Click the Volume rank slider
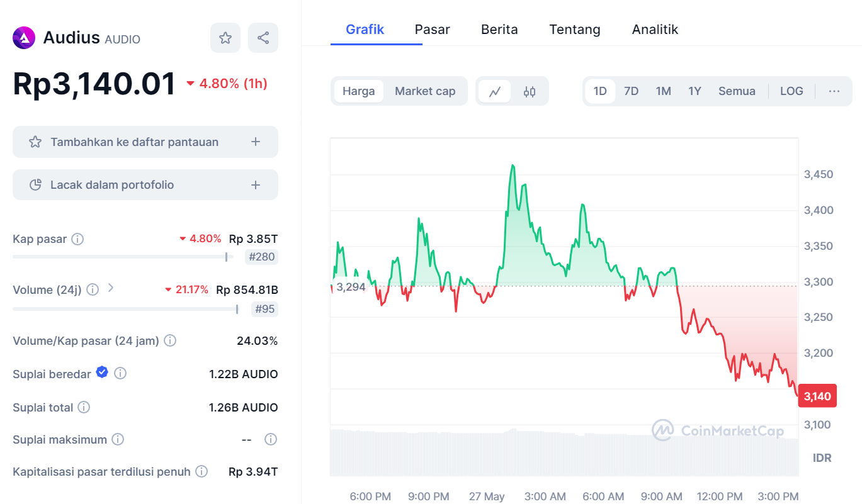Viewport: 862px width, 504px height. click(126, 309)
